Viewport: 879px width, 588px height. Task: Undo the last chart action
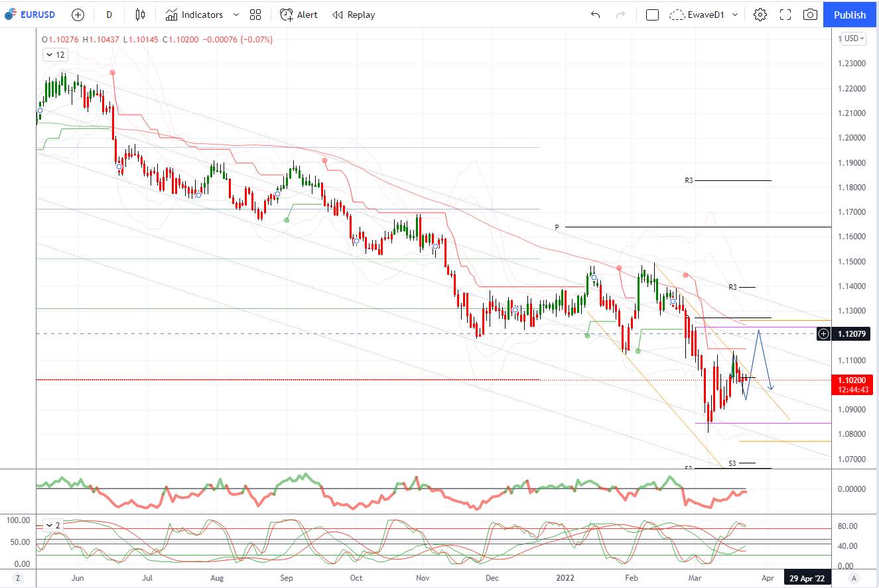(595, 15)
